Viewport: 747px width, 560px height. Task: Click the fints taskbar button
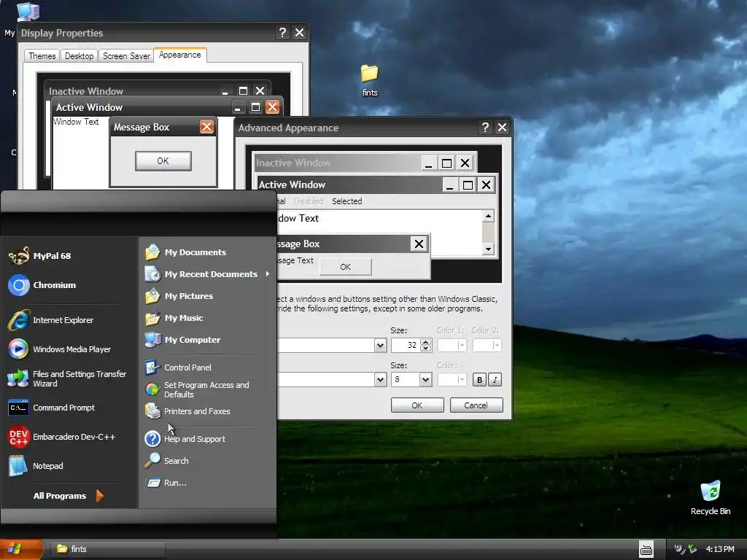pos(107,549)
